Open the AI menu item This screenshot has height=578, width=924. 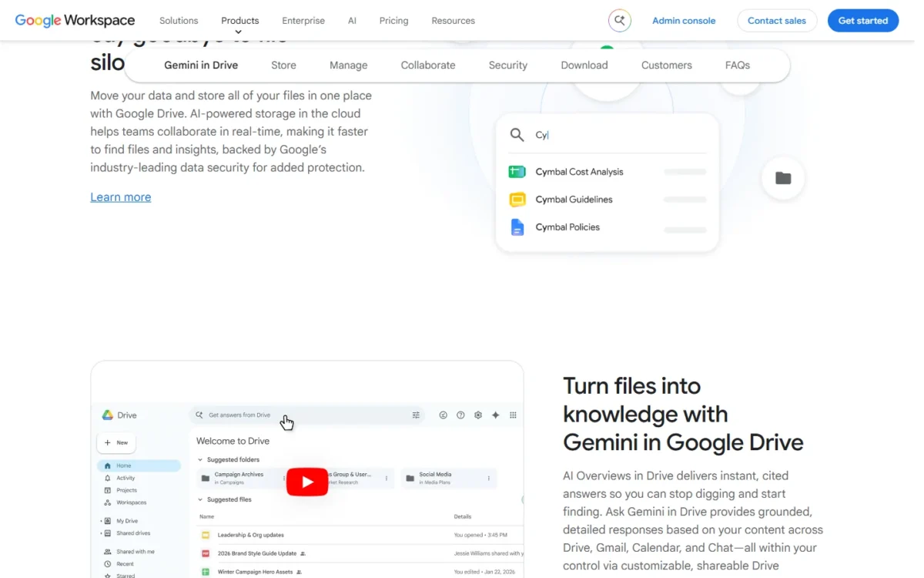(352, 21)
